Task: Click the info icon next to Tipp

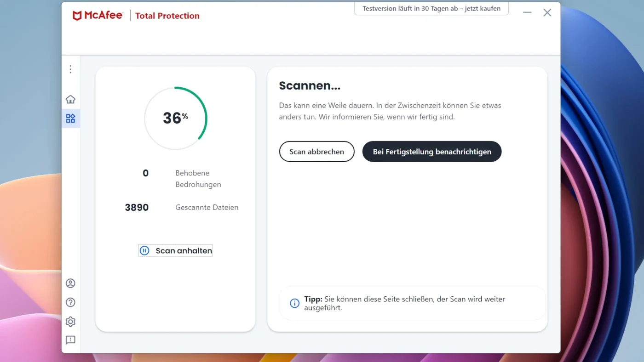Action: click(295, 303)
